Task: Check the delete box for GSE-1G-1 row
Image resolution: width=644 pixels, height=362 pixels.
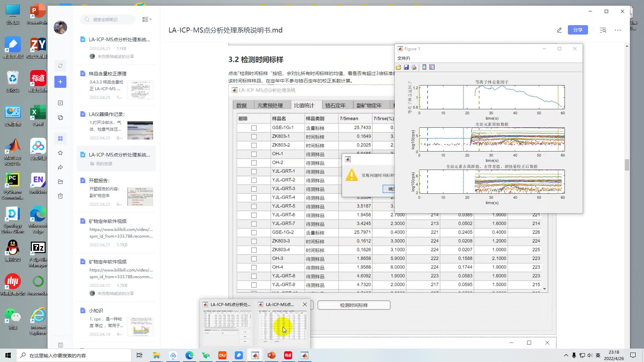Action: [254, 128]
